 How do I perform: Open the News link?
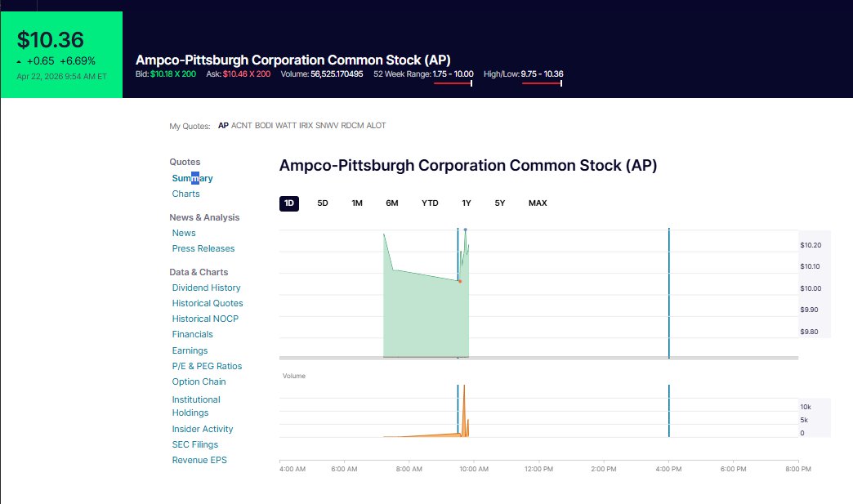pyautogui.click(x=184, y=233)
